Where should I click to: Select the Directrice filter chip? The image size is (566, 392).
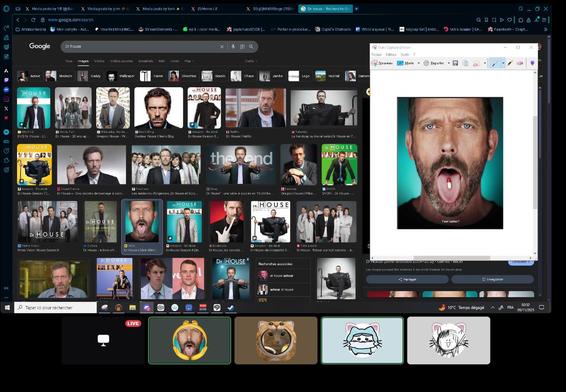[183, 76]
